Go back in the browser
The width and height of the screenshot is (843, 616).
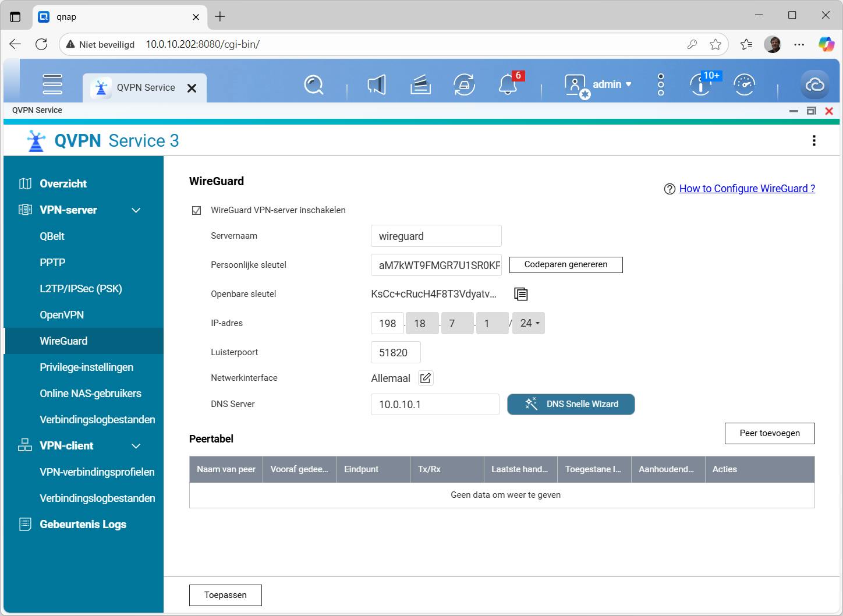coord(15,44)
